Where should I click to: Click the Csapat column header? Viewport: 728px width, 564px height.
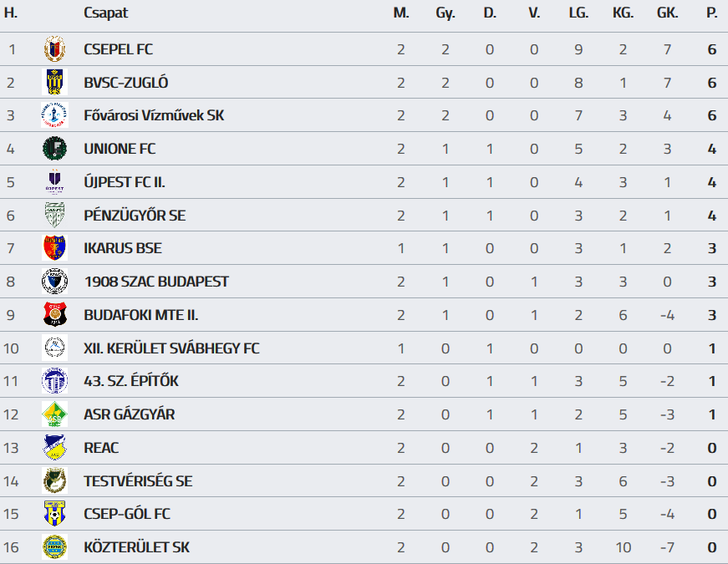click(x=105, y=13)
